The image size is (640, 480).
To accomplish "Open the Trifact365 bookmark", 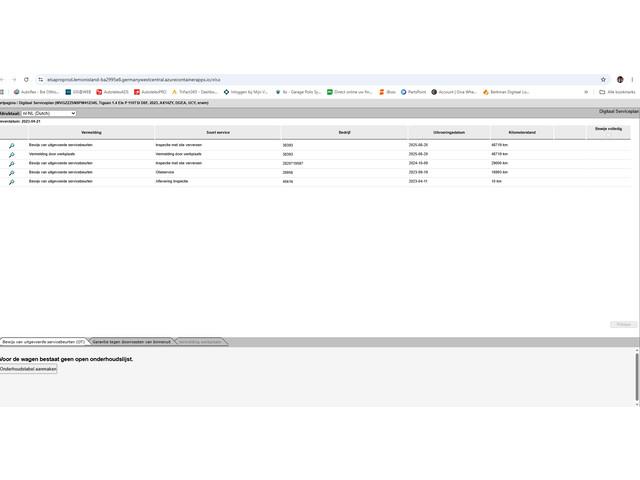I will coord(195,92).
